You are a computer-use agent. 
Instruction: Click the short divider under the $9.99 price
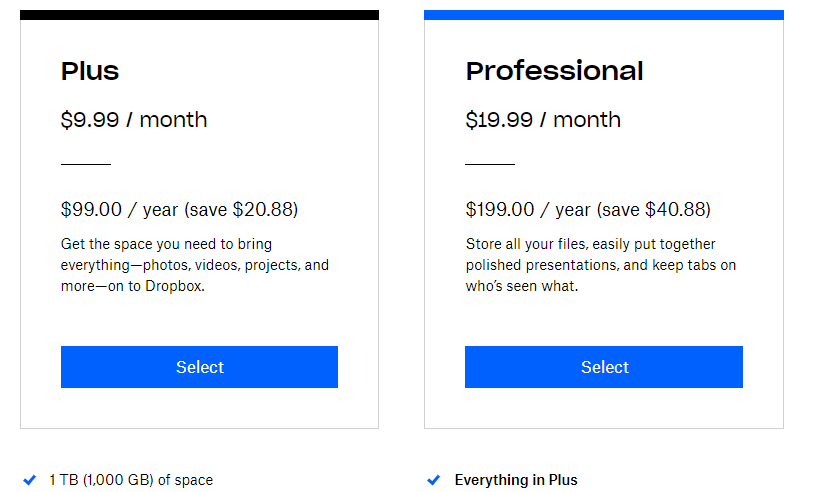(x=86, y=164)
